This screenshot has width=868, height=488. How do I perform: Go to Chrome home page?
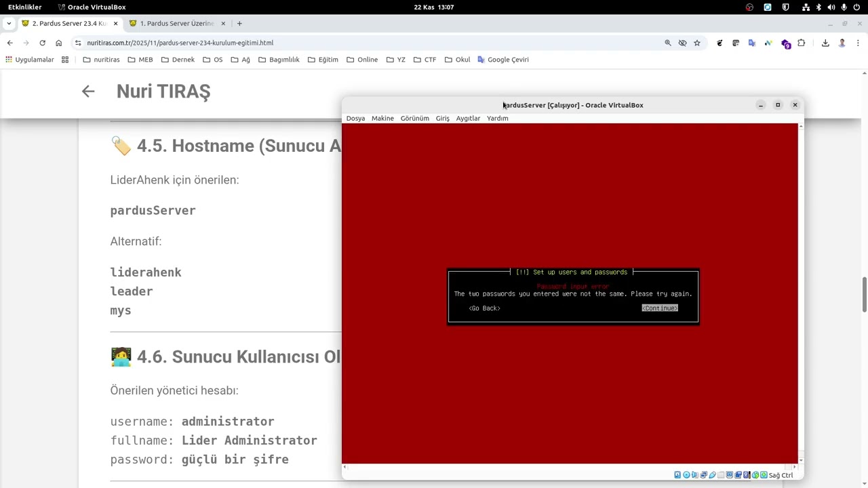click(58, 43)
